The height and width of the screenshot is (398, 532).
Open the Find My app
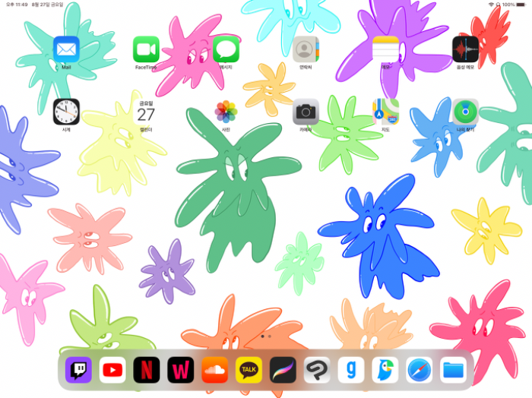[x=465, y=112]
